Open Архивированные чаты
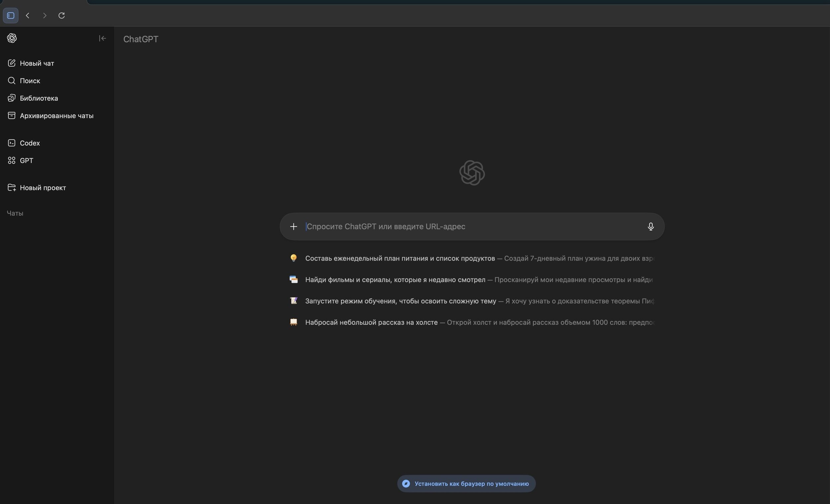 coord(56,116)
